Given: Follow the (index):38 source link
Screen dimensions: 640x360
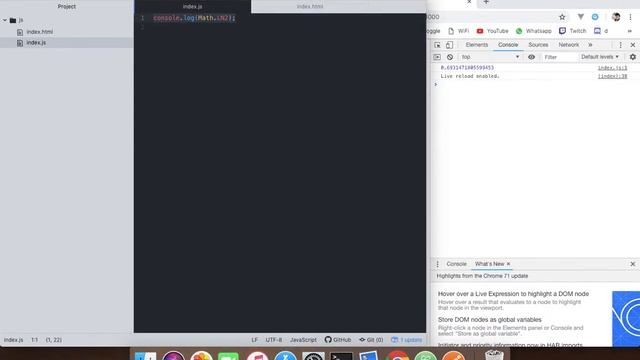Looking at the screenshot, I should pos(612,76).
